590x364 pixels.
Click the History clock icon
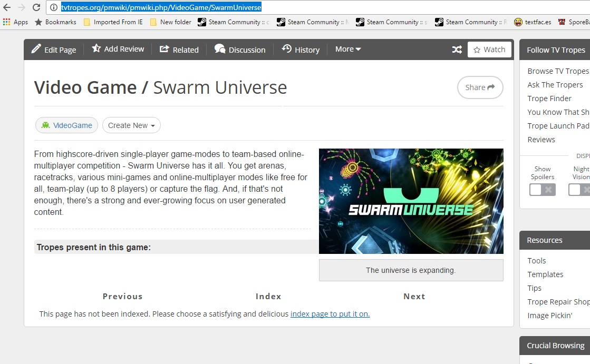pyautogui.click(x=287, y=48)
